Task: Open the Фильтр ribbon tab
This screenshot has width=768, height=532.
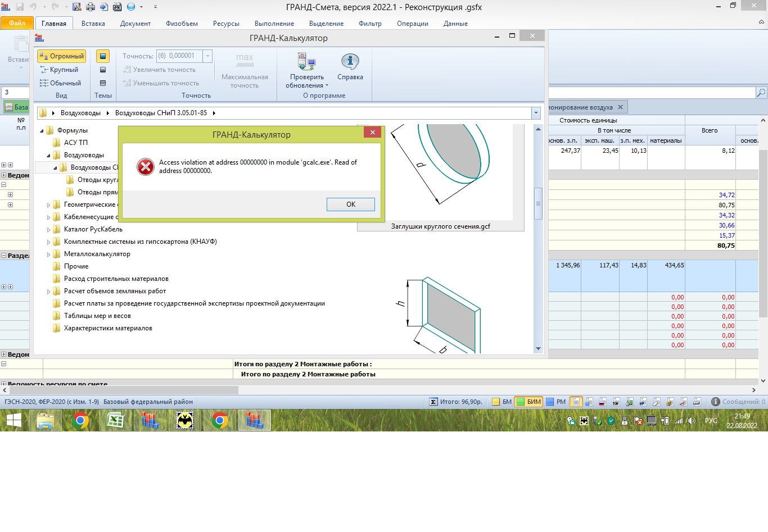Action: [370, 24]
